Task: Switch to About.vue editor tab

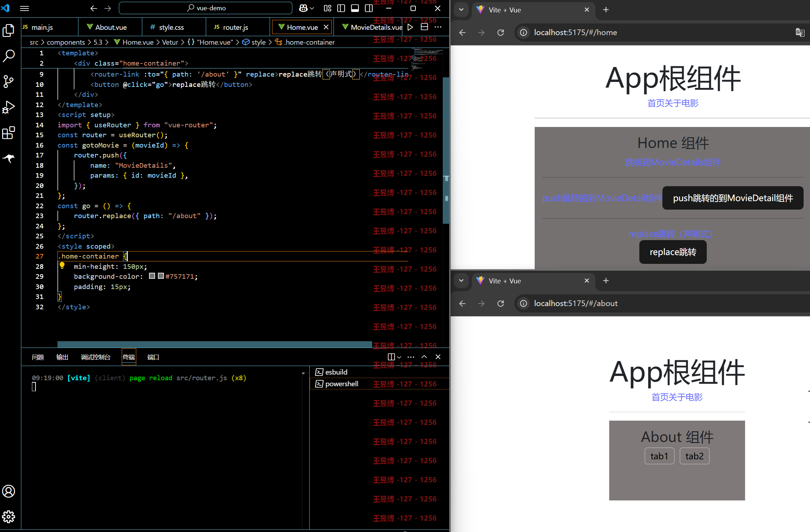Action: 110,27
